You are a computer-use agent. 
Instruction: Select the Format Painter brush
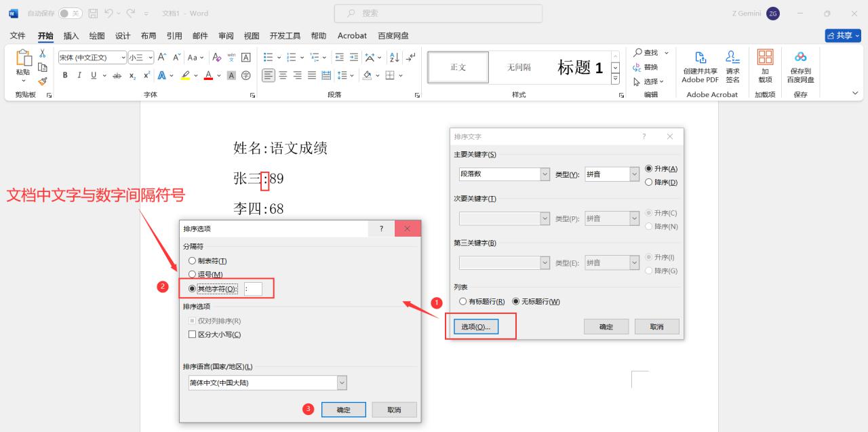tap(43, 81)
